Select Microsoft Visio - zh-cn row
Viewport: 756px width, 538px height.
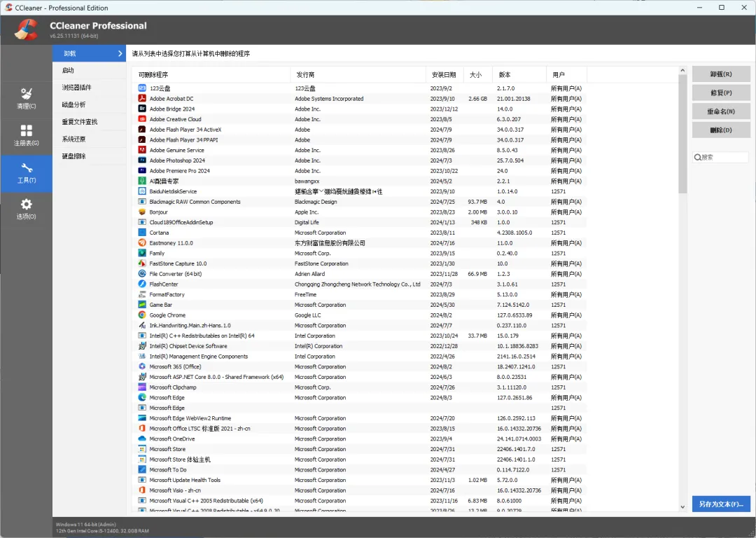[x=359, y=490]
